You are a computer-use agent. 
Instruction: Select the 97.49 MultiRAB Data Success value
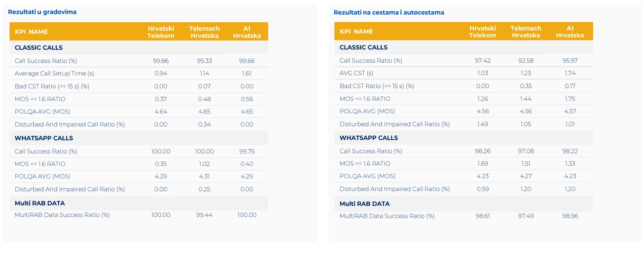(x=526, y=216)
